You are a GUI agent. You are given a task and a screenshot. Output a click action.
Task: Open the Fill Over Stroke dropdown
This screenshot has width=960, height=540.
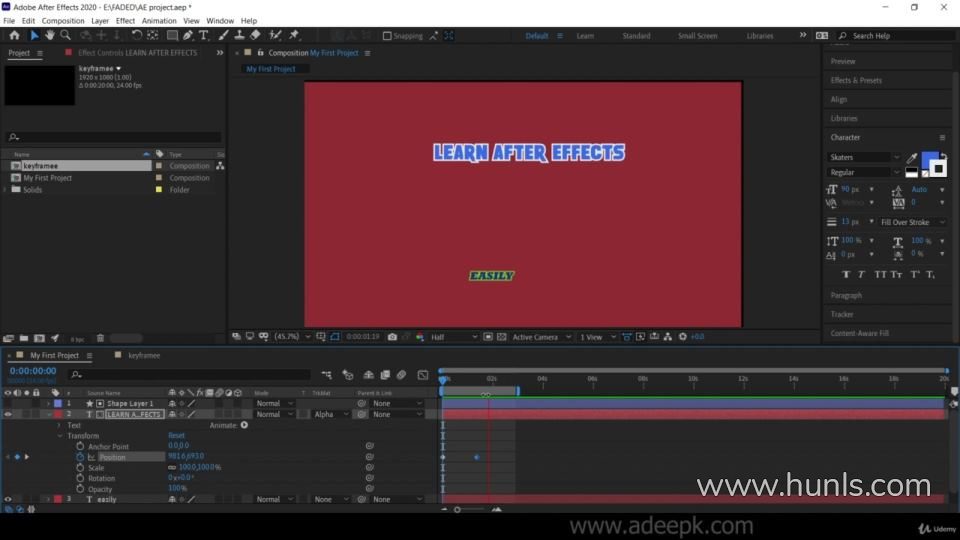(913, 222)
